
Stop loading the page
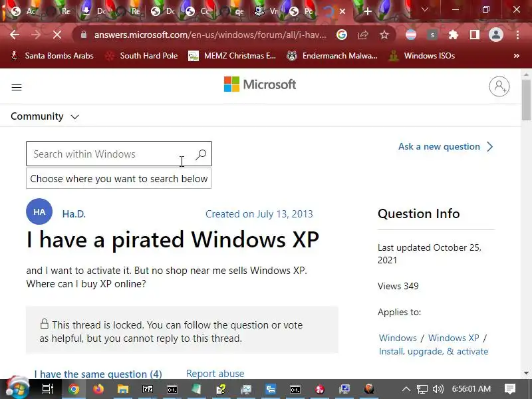(57, 35)
